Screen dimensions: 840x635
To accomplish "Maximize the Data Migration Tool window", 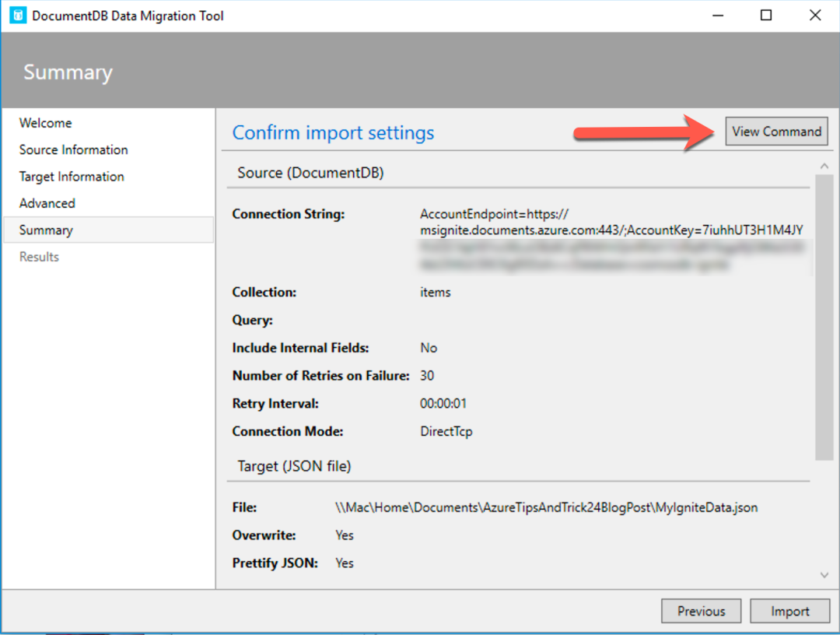I will click(766, 16).
